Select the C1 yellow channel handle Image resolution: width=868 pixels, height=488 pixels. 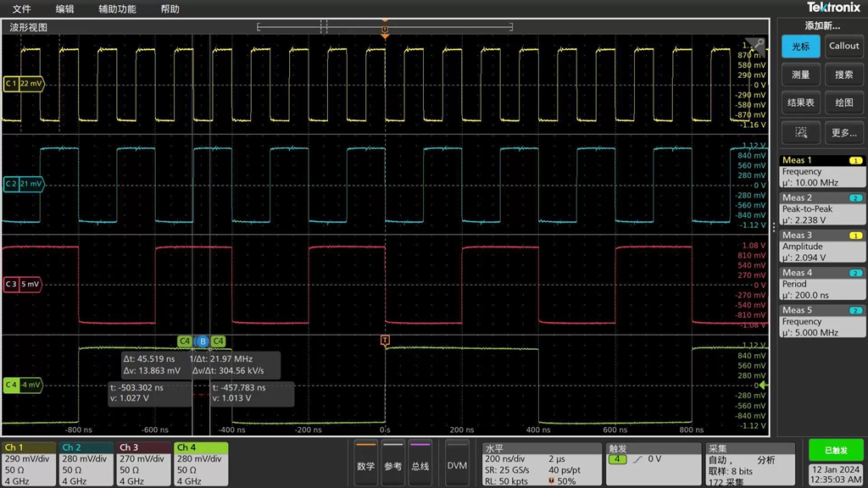tap(23, 84)
